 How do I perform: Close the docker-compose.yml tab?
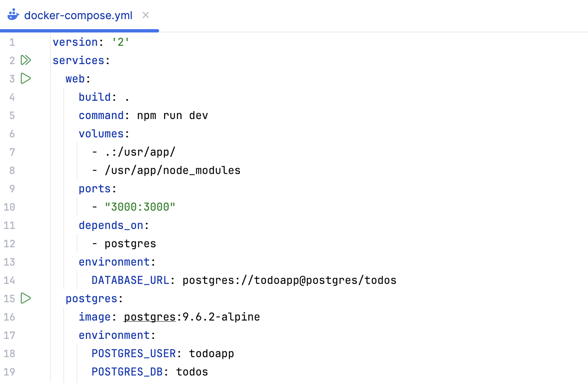pos(146,15)
